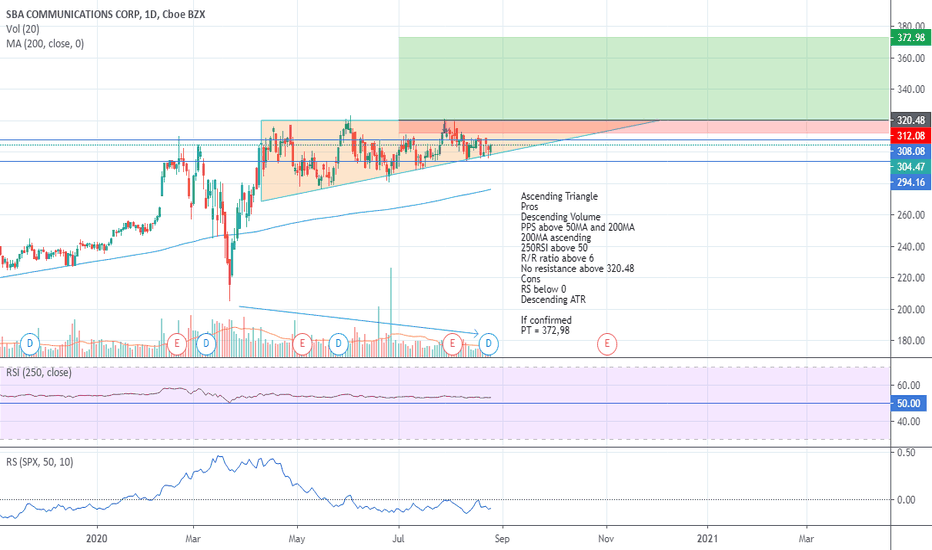Click the 2020 label on the time axis

(97, 539)
